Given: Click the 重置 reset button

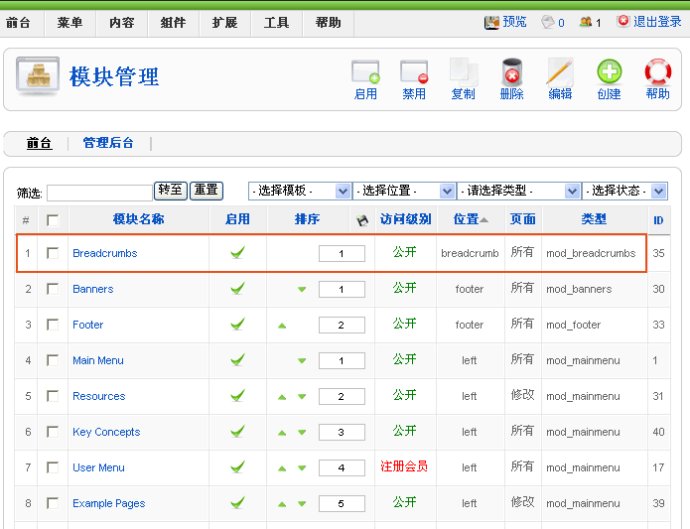Looking at the screenshot, I should (x=206, y=190).
